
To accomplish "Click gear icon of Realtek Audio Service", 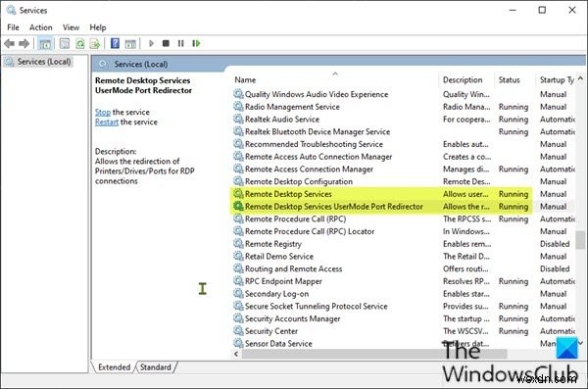I will tap(238, 120).
